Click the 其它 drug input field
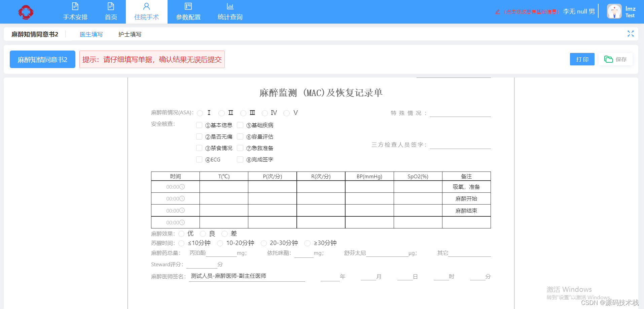This screenshot has height=309, width=644. point(469,253)
